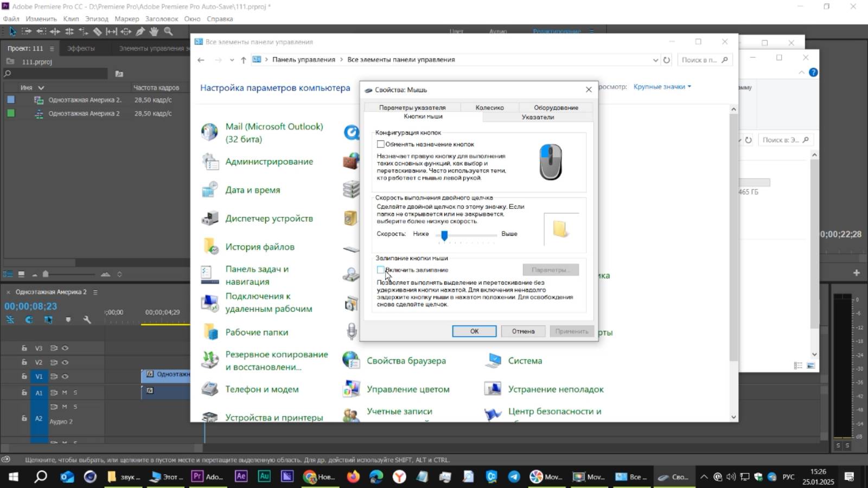Mute audio track A1
The width and height of the screenshot is (868, 488).
[65, 393]
